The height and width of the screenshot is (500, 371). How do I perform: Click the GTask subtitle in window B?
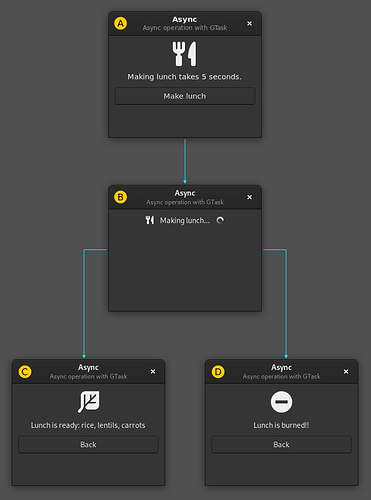(x=185, y=202)
